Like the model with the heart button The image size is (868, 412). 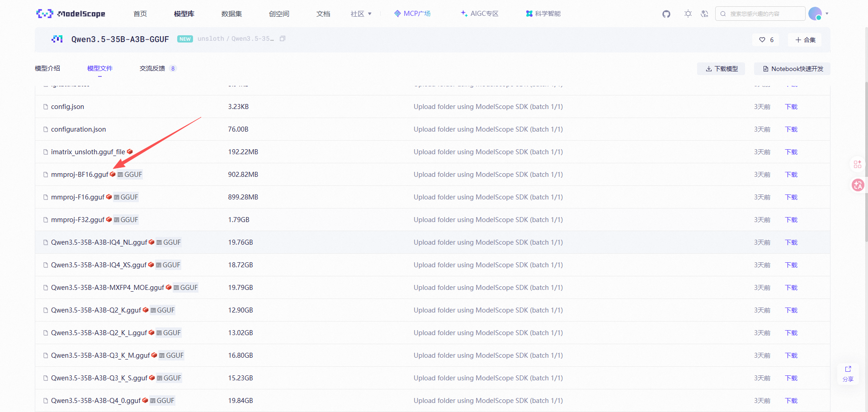pyautogui.click(x=766, y=40)
